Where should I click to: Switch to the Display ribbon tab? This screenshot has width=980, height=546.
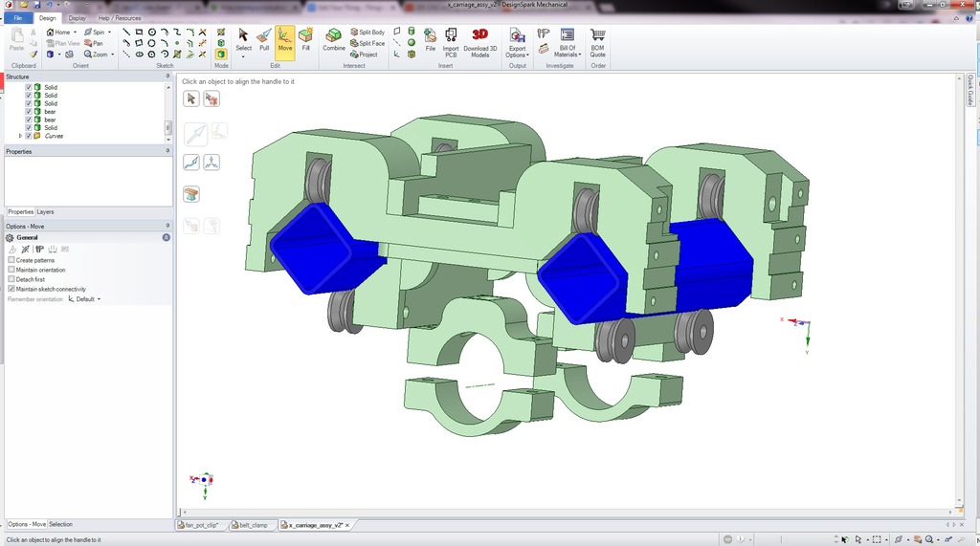tap(77, 18)
